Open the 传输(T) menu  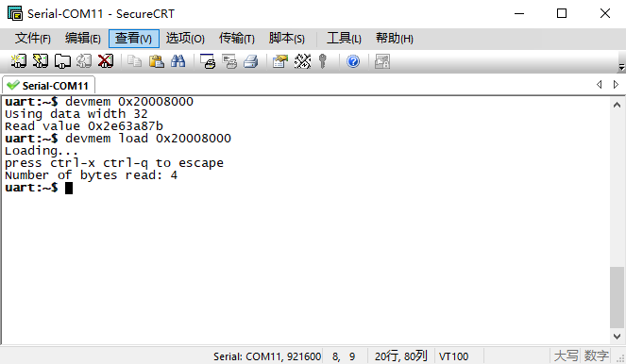click(x=237, y=39)
